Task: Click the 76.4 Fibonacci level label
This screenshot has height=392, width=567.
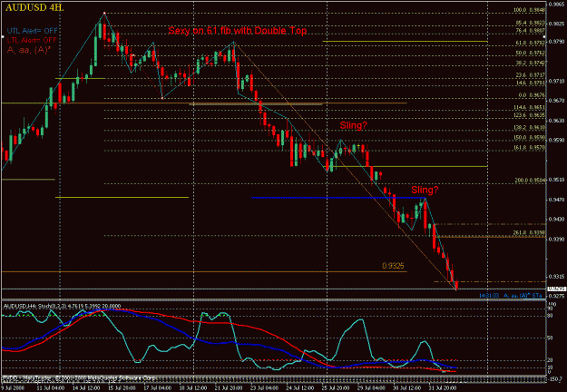Action: [x=530, y=31]
